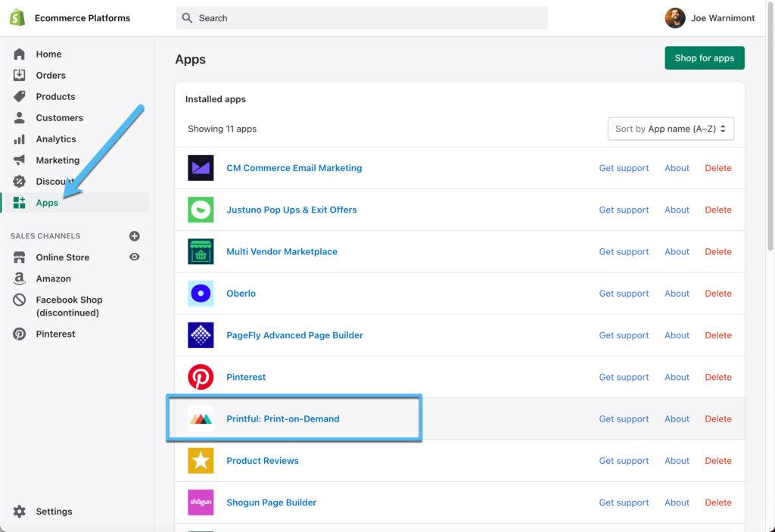Click the Search input field

[x=361, y=18]
